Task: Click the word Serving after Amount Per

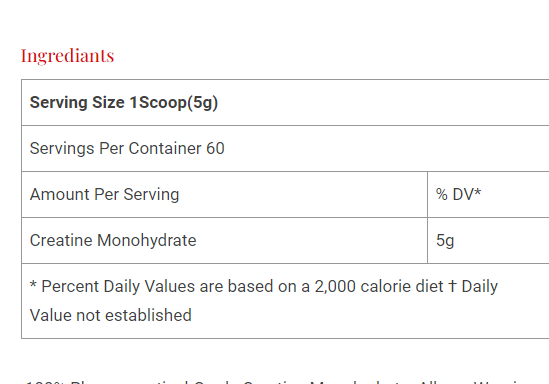Action: click(151, 195)
